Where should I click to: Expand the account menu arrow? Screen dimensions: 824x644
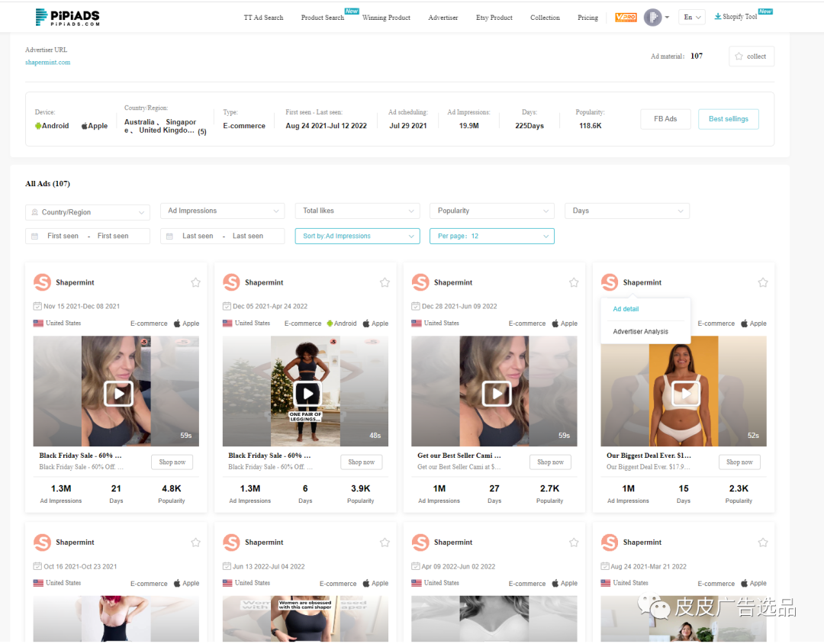coord(667,18)
